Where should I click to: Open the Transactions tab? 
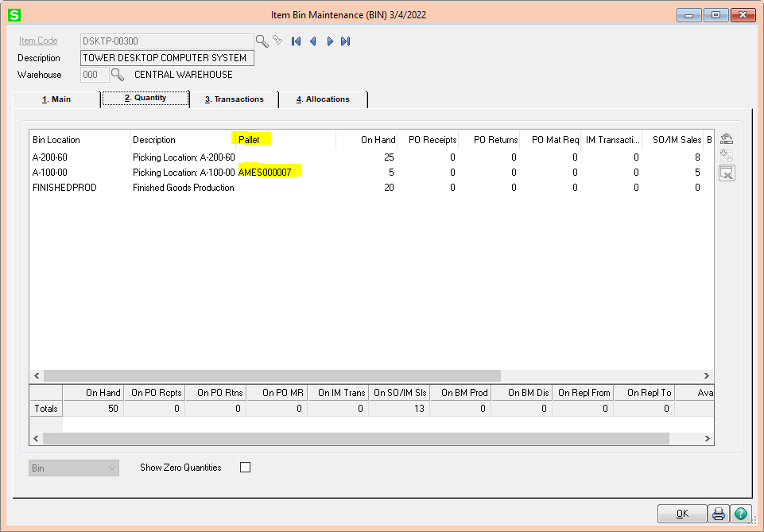(x=235, y=99)
